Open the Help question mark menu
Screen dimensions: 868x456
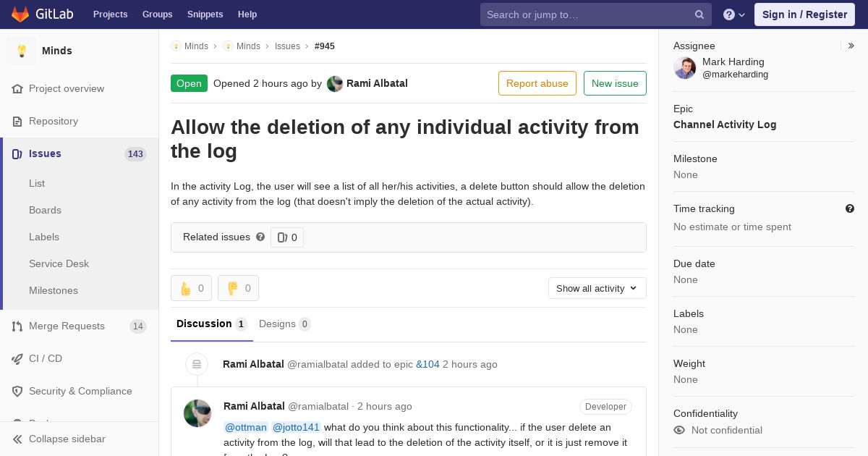734,14
